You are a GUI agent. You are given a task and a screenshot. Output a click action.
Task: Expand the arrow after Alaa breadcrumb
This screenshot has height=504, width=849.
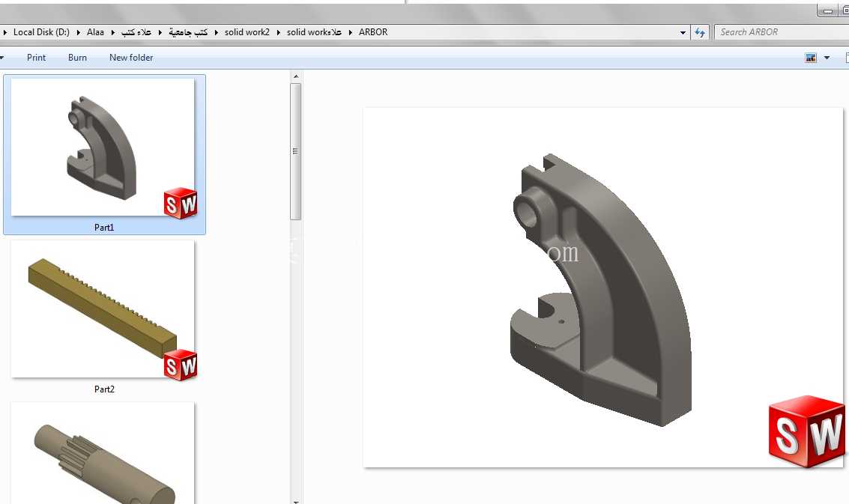tap(113, 32)
